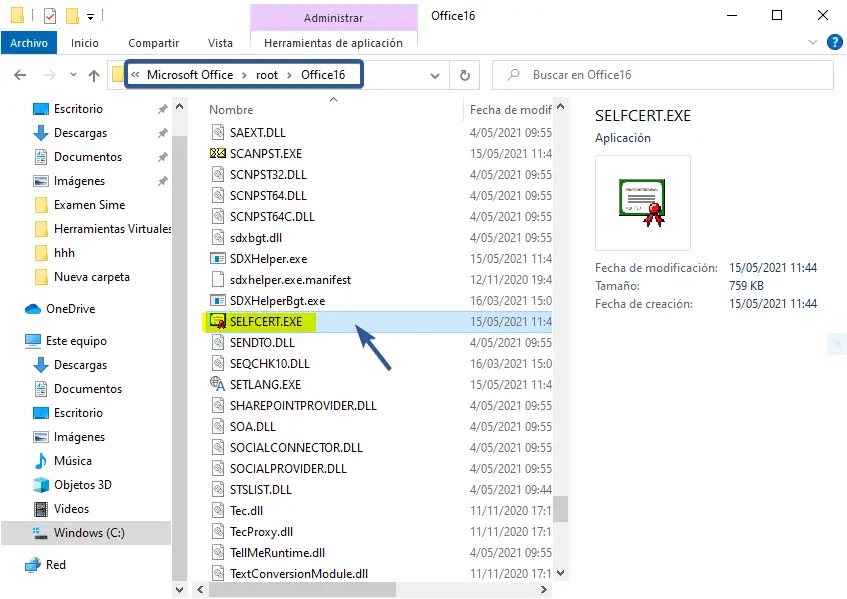
Task: Expand address bar history dropdown
Action: point(435,76)
